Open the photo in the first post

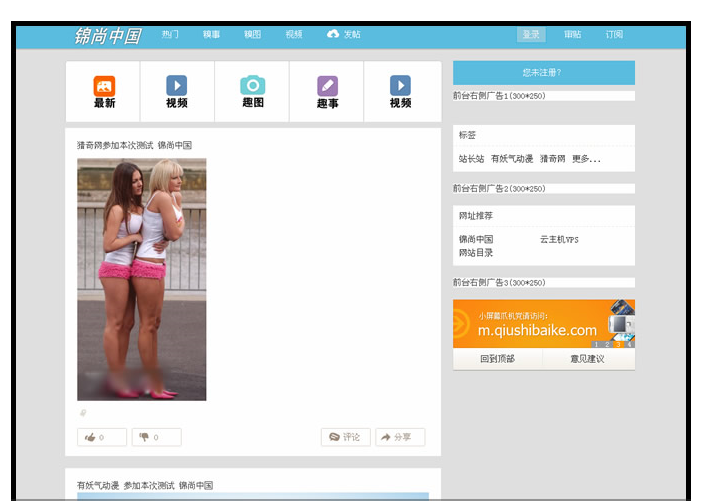pos(142,279)
